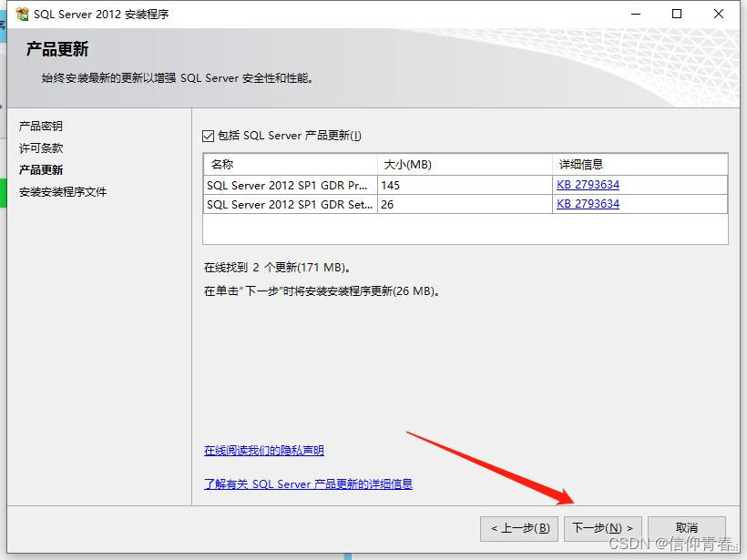747x560 pixels.
Task: Open the 在线阅读我们的隐私声明 link
Action: click(264, 451)
